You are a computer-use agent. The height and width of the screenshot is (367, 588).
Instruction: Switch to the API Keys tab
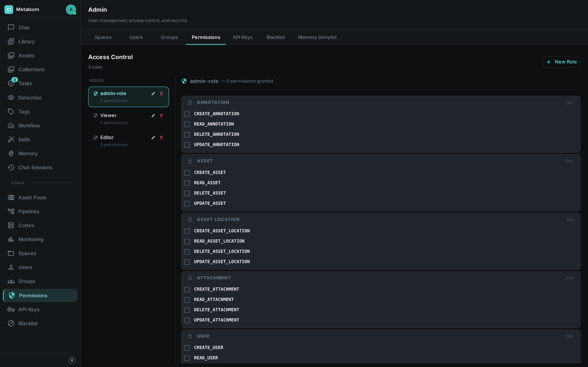pos(243,37)
